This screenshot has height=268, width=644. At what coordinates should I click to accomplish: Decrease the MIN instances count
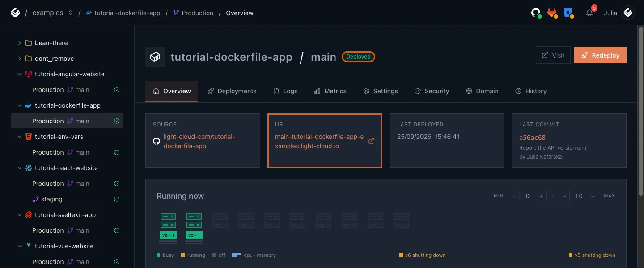(514, 196)
